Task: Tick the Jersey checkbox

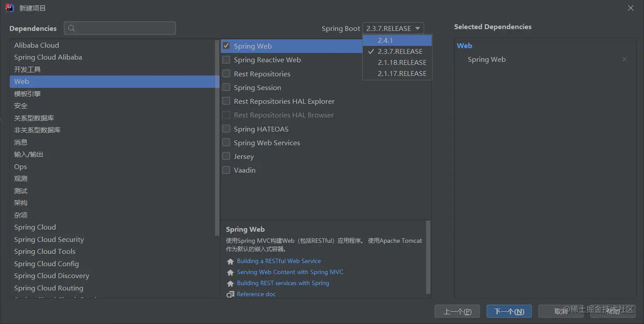Action: click(x=226, y=156)
